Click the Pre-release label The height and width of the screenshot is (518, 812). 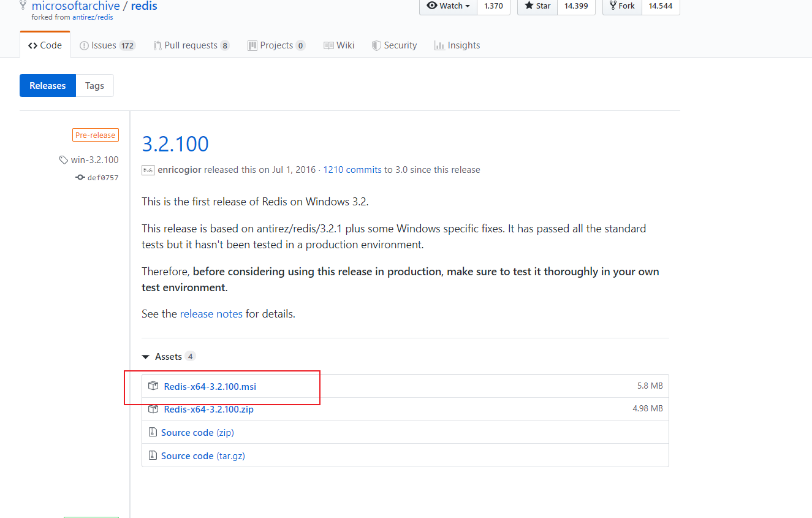95,135
